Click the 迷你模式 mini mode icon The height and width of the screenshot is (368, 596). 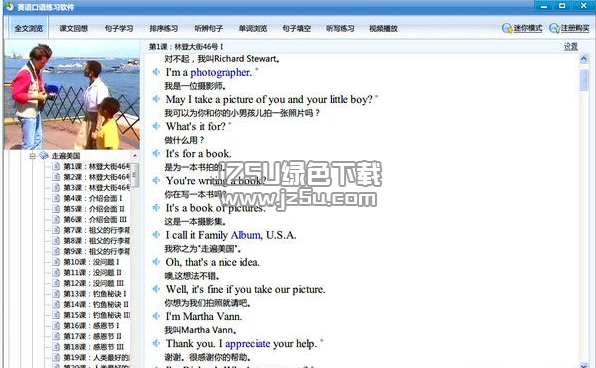[507, 28]
